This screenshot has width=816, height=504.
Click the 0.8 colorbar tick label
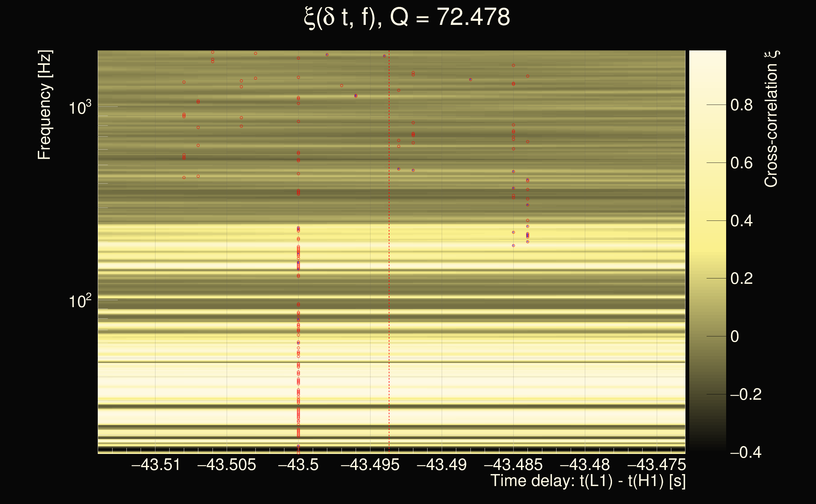[x=742, y=105]
